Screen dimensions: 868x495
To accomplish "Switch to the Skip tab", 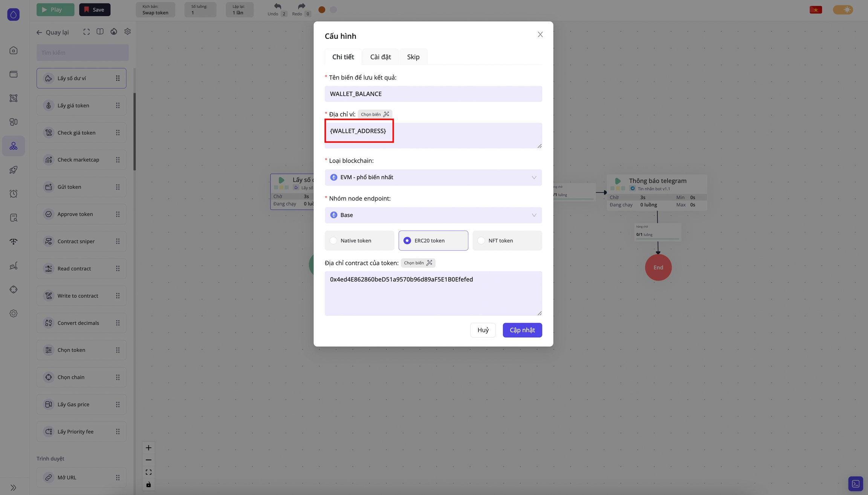I will (x=413, y=57).
